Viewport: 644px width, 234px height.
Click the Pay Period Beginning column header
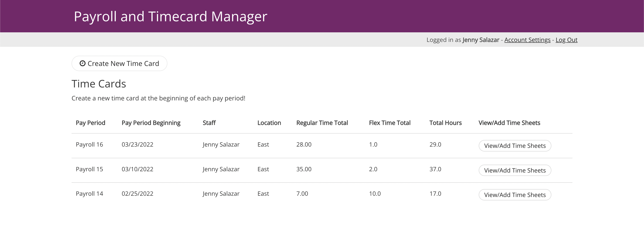click(151, 123)
